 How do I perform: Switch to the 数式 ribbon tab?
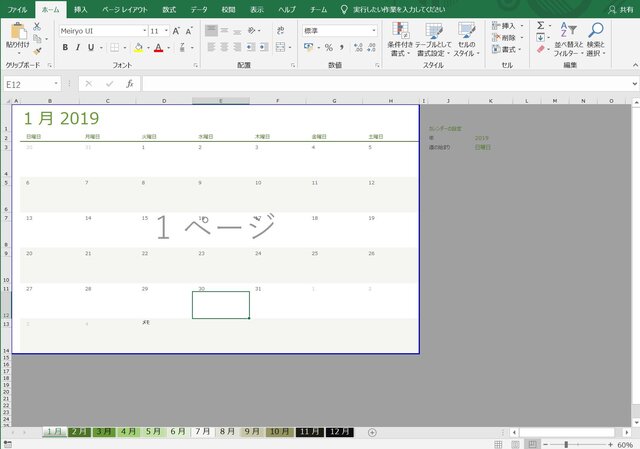pos(169,9)
